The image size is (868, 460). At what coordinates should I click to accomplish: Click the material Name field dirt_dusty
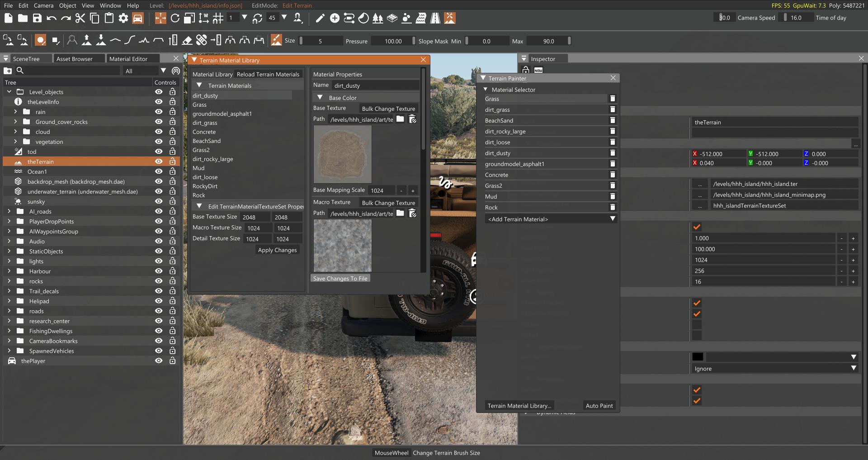(x=376, y=85)
